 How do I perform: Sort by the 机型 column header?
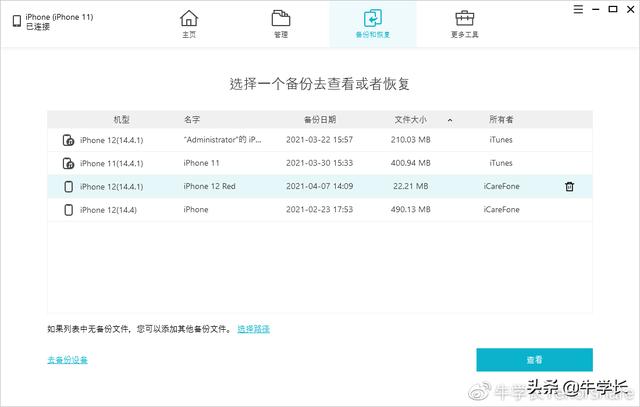[x=121, y=120]
